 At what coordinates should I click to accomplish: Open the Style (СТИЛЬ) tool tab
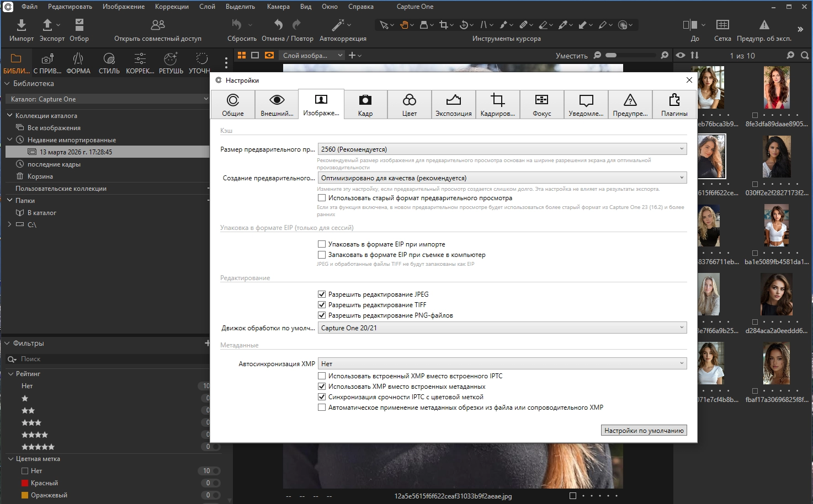coord(109,59)
